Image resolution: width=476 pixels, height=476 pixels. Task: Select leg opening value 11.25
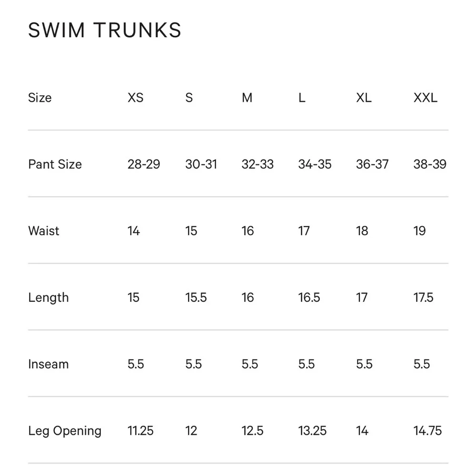(140, 431)
